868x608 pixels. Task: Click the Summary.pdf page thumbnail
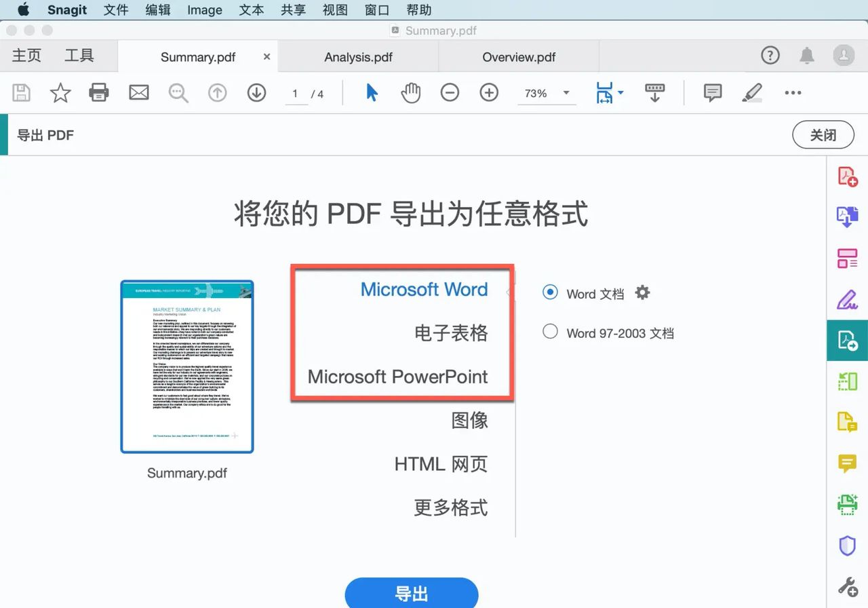(187, 366)
